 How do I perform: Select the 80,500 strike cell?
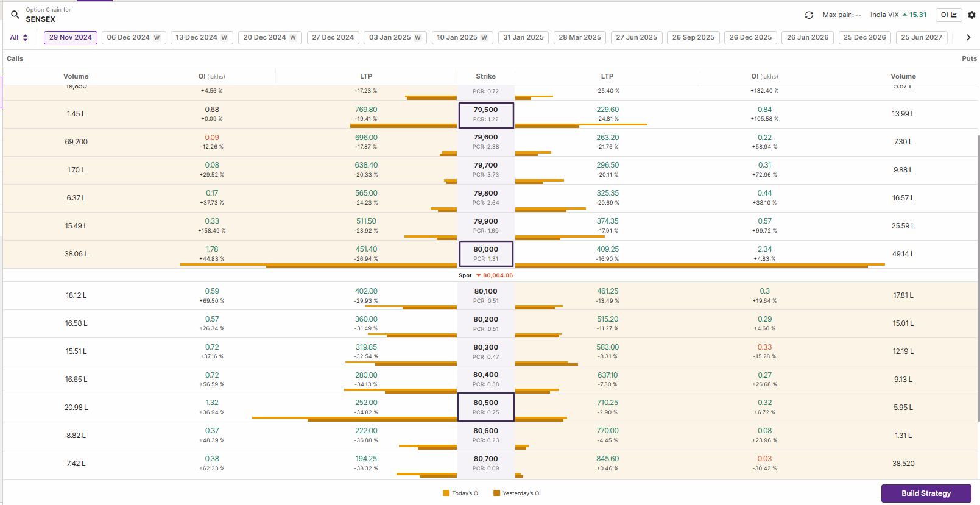[486, 407]
